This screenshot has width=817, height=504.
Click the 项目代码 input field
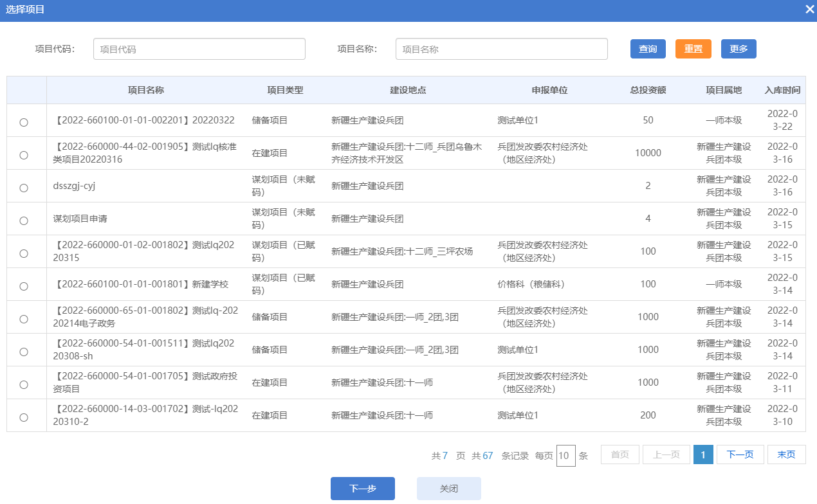click(x=199, y=49)
